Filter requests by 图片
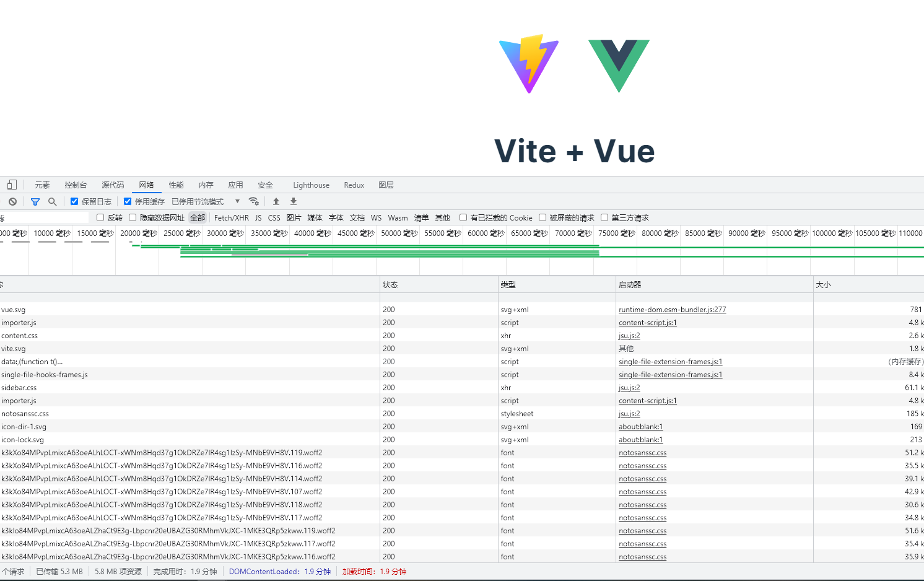Image resolution: width=924 pixels, height=581 pixels. tap(294, 217)
